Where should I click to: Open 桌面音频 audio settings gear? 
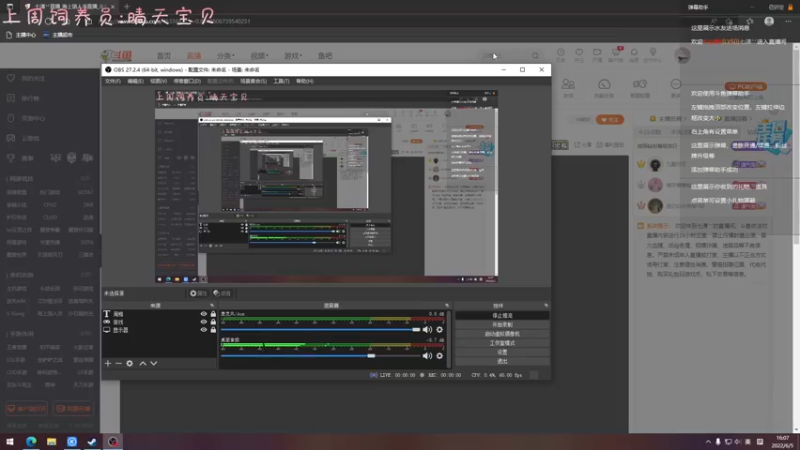(x=439, y=356)
